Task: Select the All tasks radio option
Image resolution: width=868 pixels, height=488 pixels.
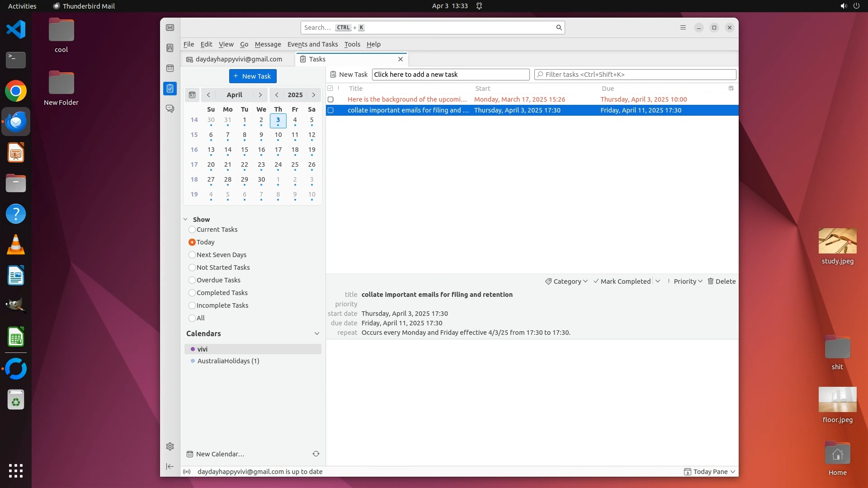Action: (192, 318)
